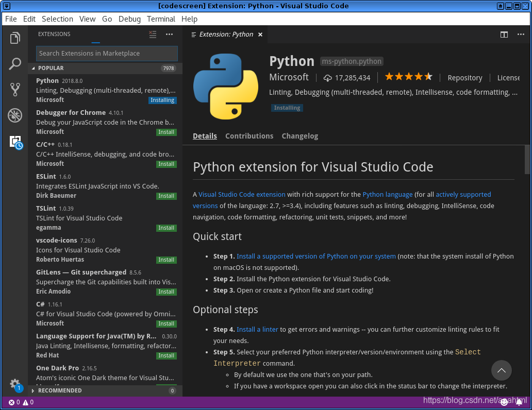This screenshot has width=532, height=410.
Task: Open the 'Install a linter' link
Action: [x=257, y=330]
